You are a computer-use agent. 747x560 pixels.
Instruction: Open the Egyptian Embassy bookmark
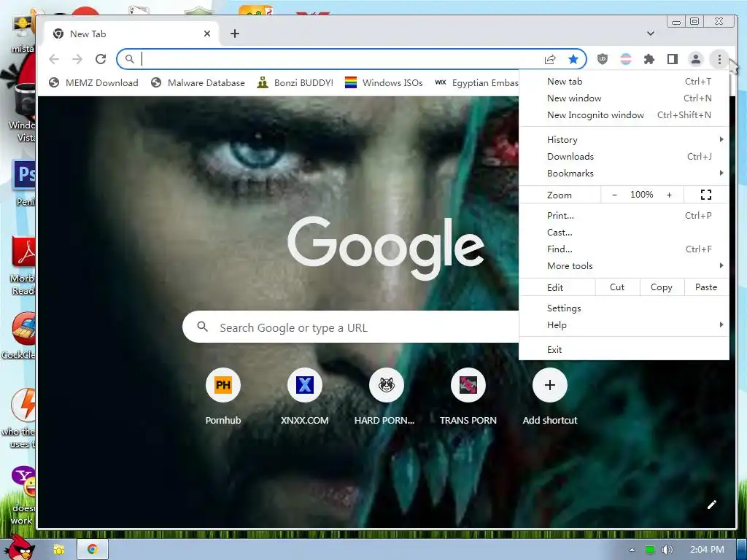tap(476, 83)
